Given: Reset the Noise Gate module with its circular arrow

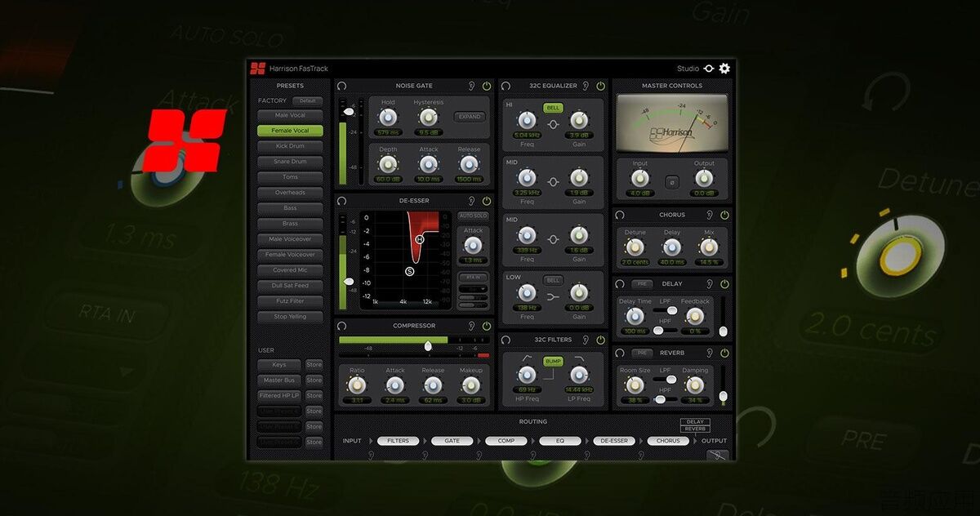Looking at the screenshot, I should click(341, 86).
